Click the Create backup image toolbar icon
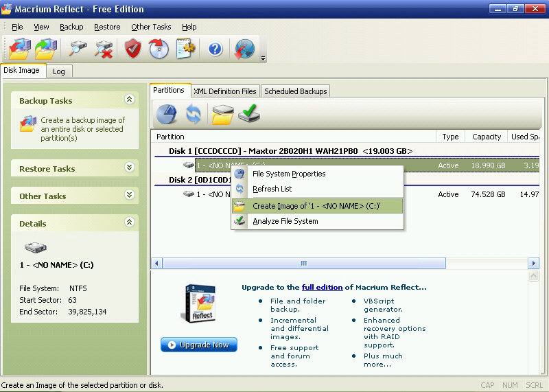 [20, 49]
